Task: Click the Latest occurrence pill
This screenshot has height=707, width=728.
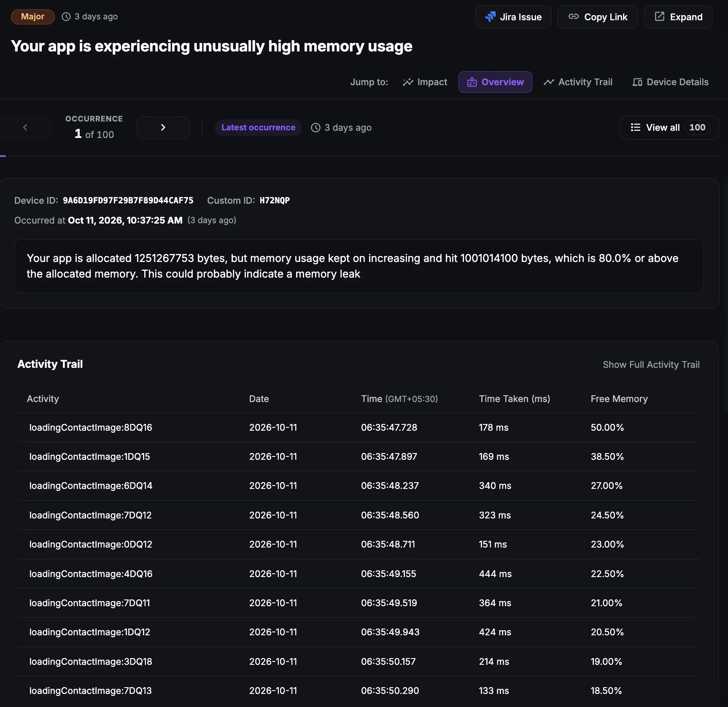Action: [x=258, y=127]
